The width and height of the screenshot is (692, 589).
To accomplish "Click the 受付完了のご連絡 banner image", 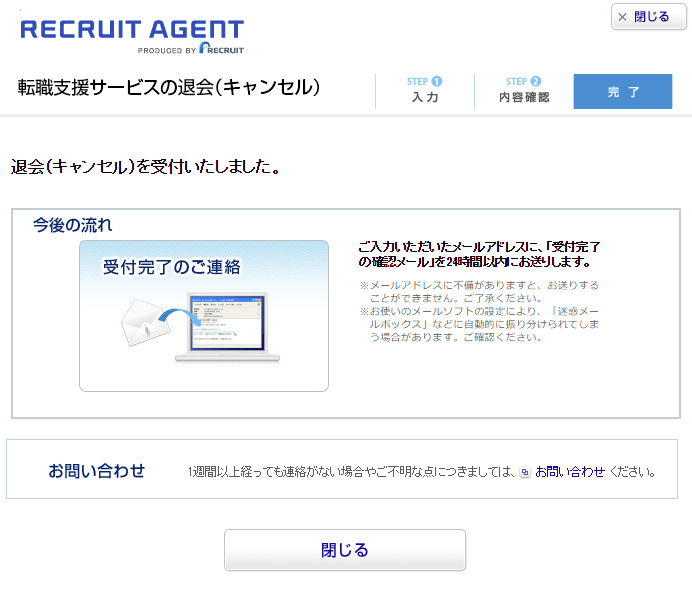I will [204, 315].
